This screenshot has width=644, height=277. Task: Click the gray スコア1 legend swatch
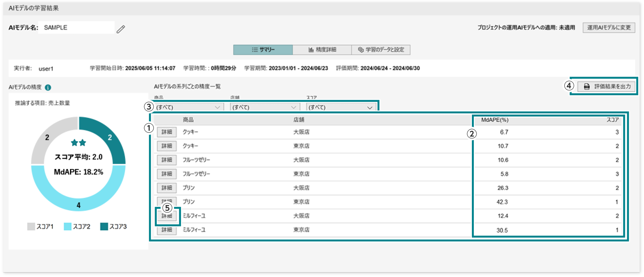[31, 226]
